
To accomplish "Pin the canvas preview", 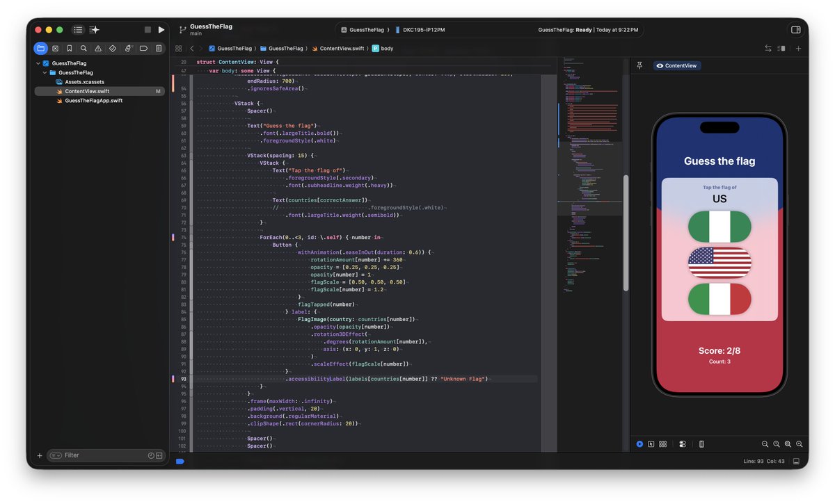I will [x=639, y=65].
